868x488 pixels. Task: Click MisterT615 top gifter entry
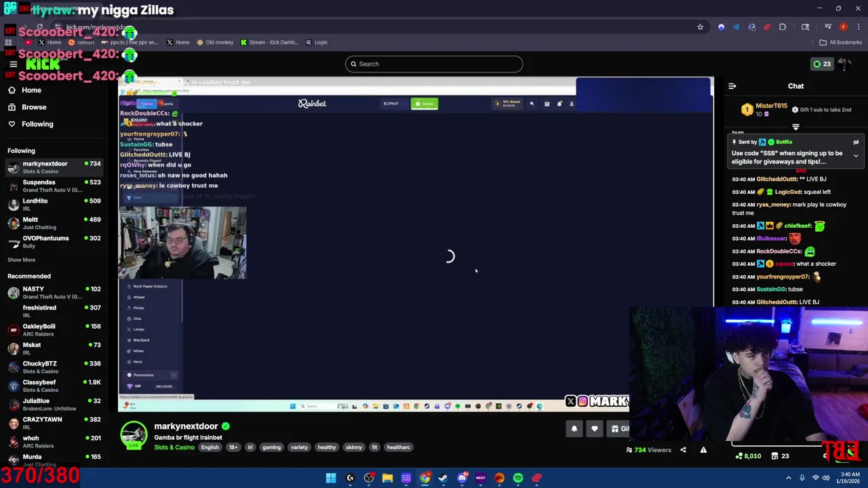pyautogui.click(x=765, y=110)
